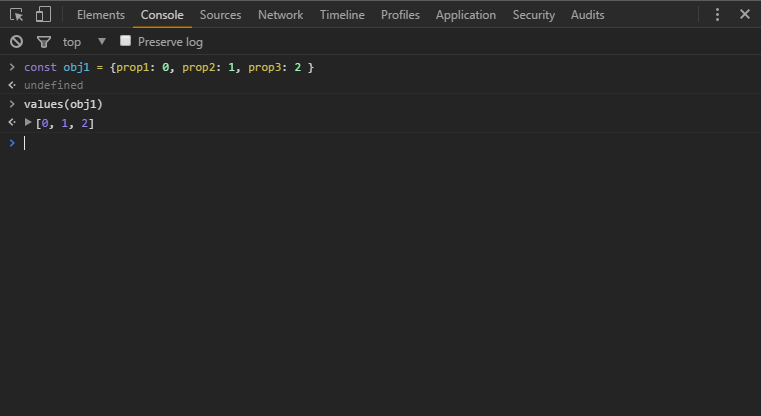Go to the Profiles tab
Image resolution: width=761 pixels, height=416 pixels.
click(400, 15)
